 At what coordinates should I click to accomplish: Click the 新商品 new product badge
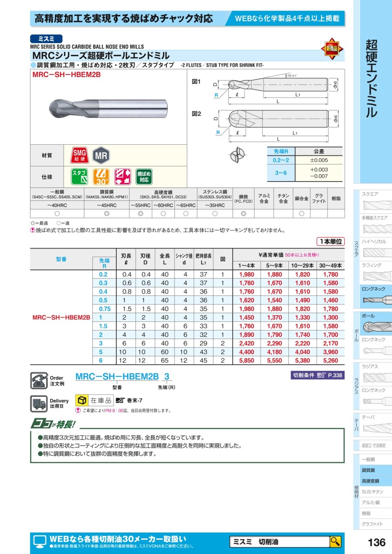click(x=332, y=49)
